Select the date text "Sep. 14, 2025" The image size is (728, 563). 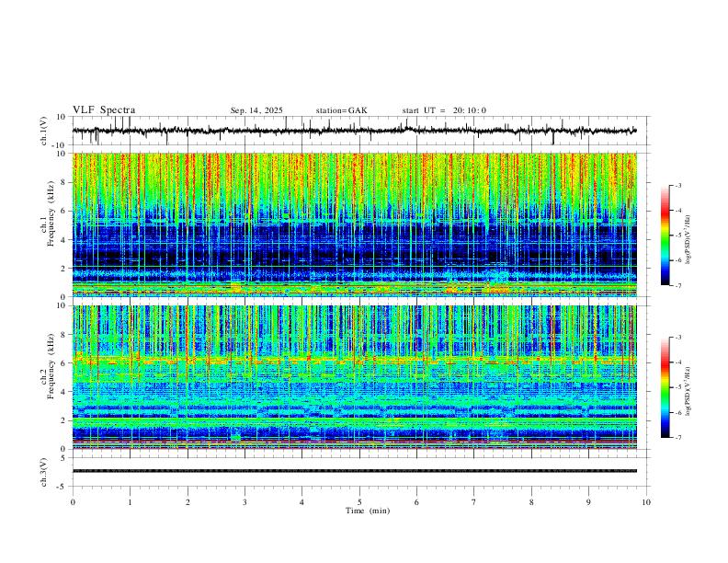(256, 110)
